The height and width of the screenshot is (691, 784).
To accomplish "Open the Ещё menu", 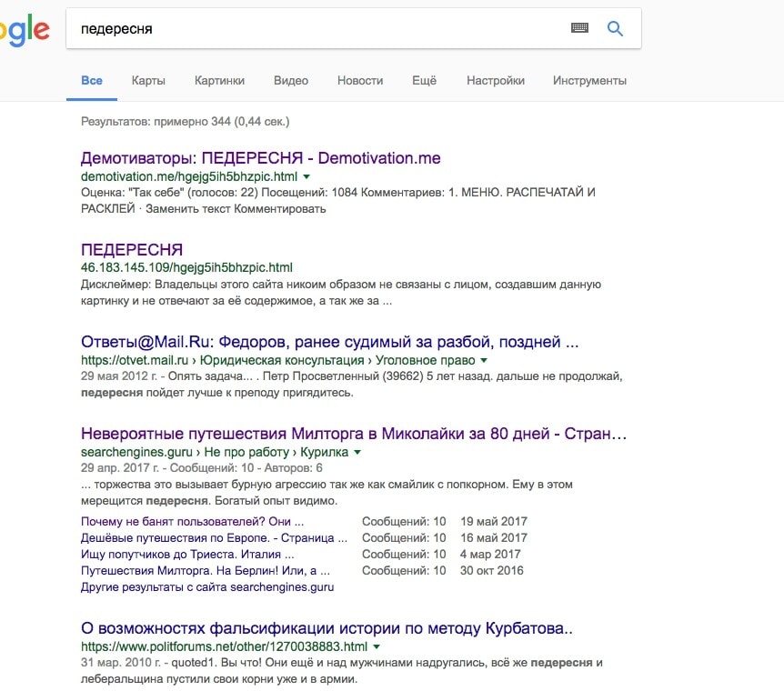I will pyautogui.click(x=425, y=81).
